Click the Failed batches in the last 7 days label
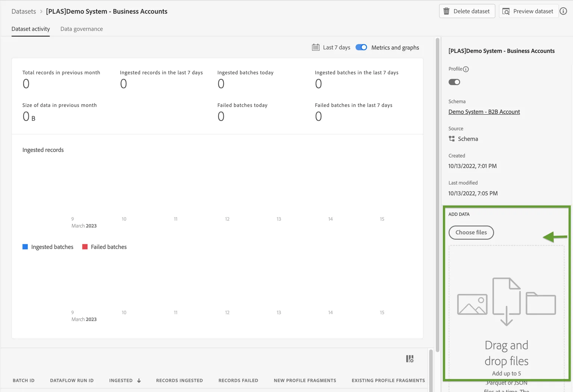 pos(354,105)
